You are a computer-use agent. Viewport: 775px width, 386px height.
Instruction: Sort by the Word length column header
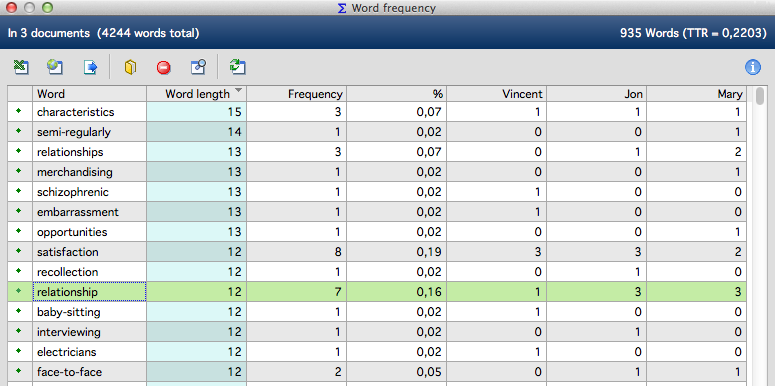197,94
